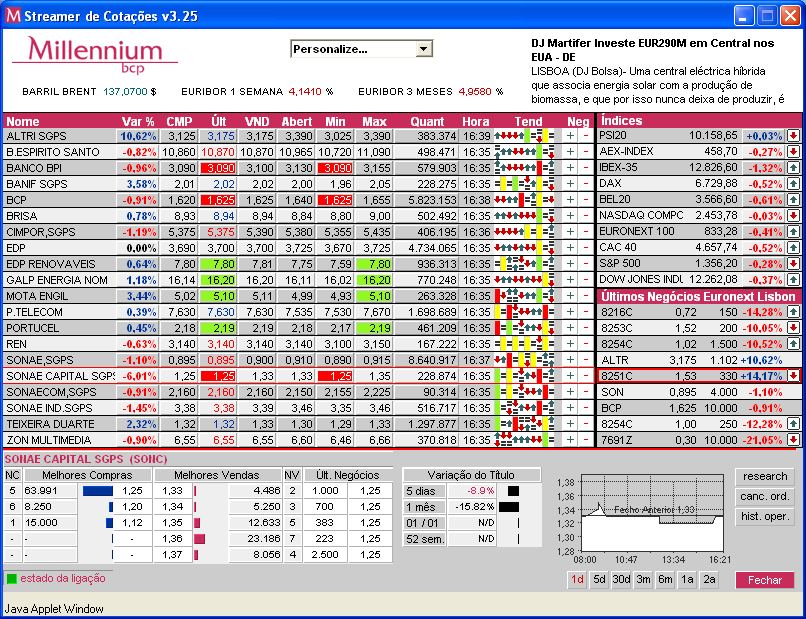The height and width of the screenshot is (619, 806).
Task: Click the green estado da ligação indicator
Action: [x=11, y=579]
